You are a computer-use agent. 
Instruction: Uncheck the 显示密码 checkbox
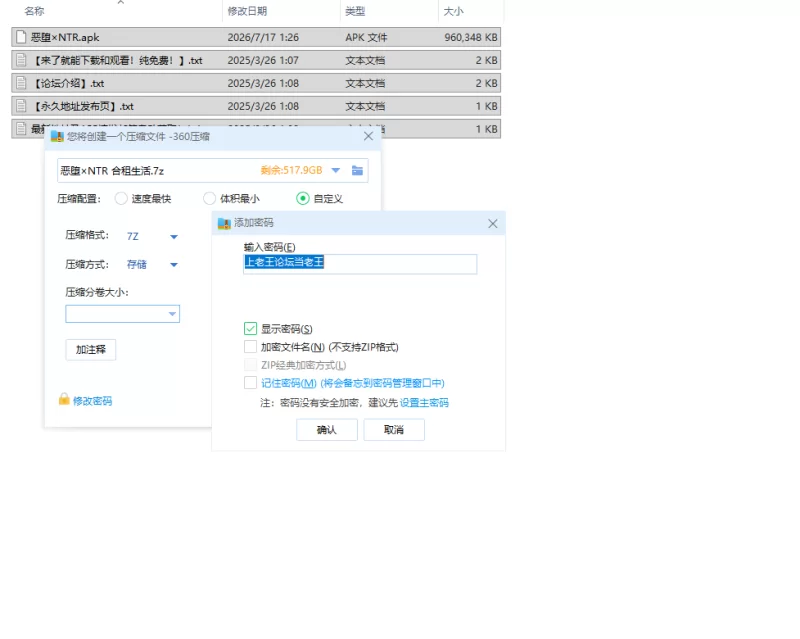click(250, 329)
